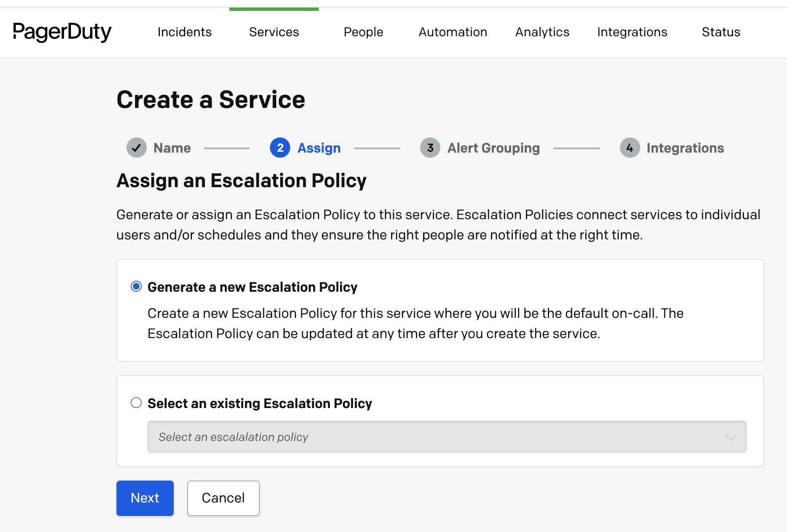The image size is (787, 532).
Task: Click the step 2 Assign circle
Action: pyautogui.click(x=280, y=148)
